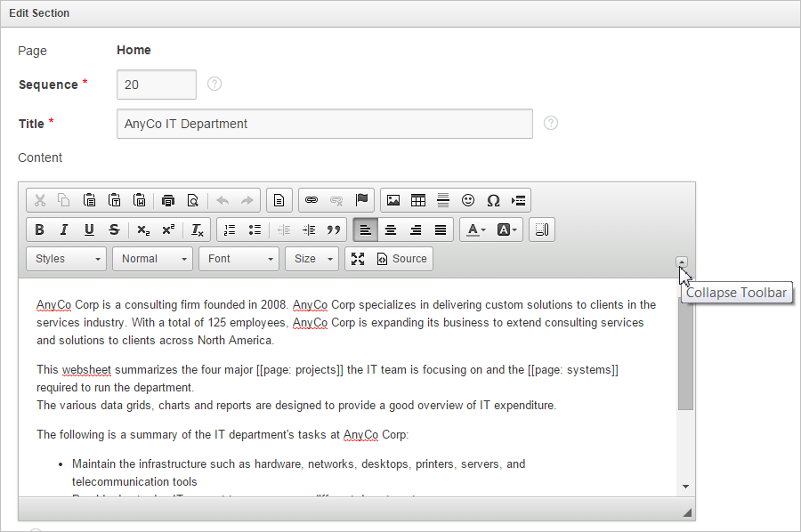Open Print Preview for the content
This screenshot has height=532, width=801.
193,200
